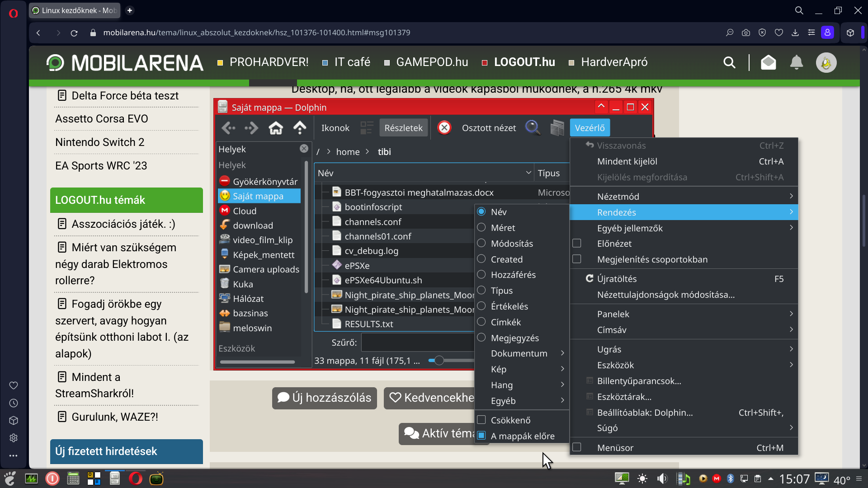Open Mobilarena messages envelope icon
The width and height of the screenshot is (868, 488).
pos(769,62)
